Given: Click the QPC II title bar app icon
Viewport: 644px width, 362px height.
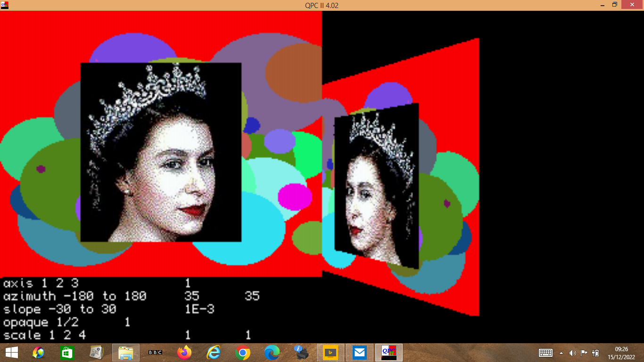Looking at the screenshot, I should pyautogui.click(x=5, y=5).
